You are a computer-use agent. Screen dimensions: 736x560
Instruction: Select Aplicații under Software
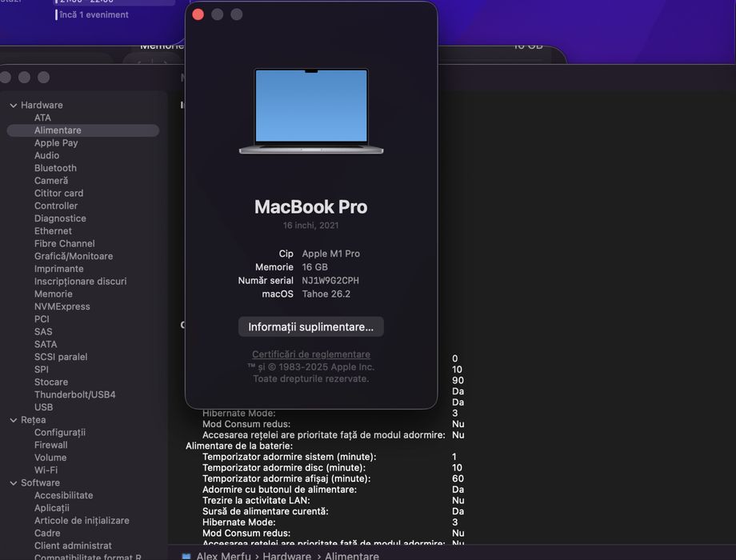click(x=52, y=508)
